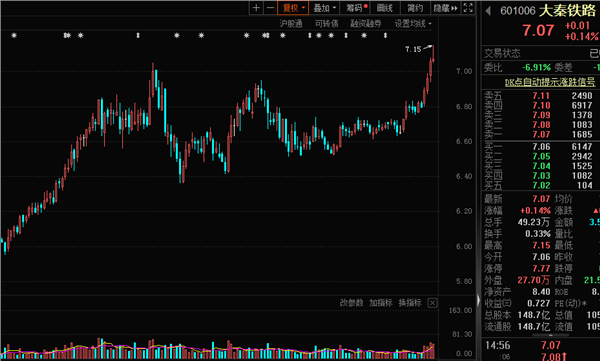Click the 换手 value 0.33%
This screenshot has width=600, height=361.
(538, 234)
